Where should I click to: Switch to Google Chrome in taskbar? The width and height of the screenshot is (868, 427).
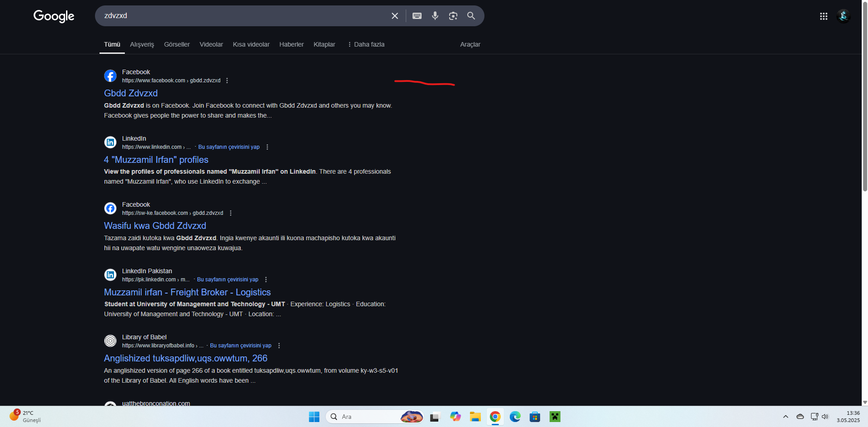[x=495, y=417]
